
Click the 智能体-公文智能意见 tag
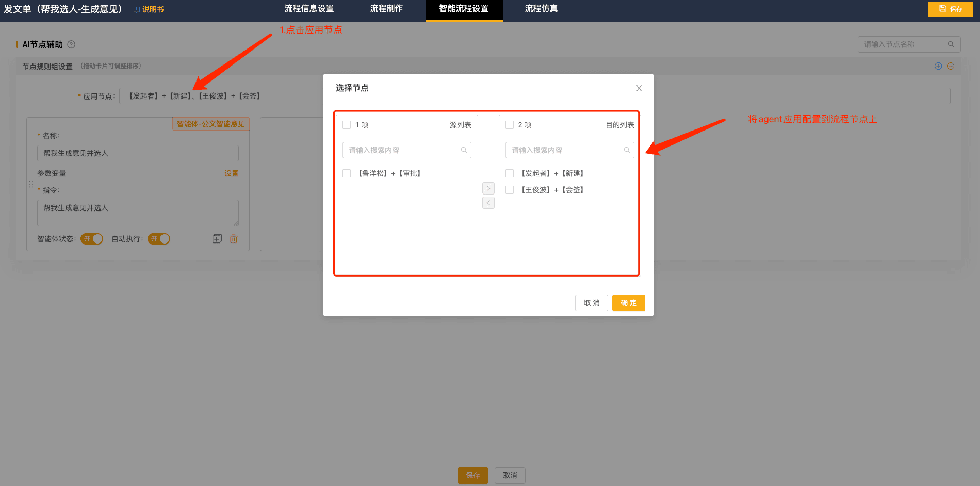pyautogui.click(x=210, y=124)
